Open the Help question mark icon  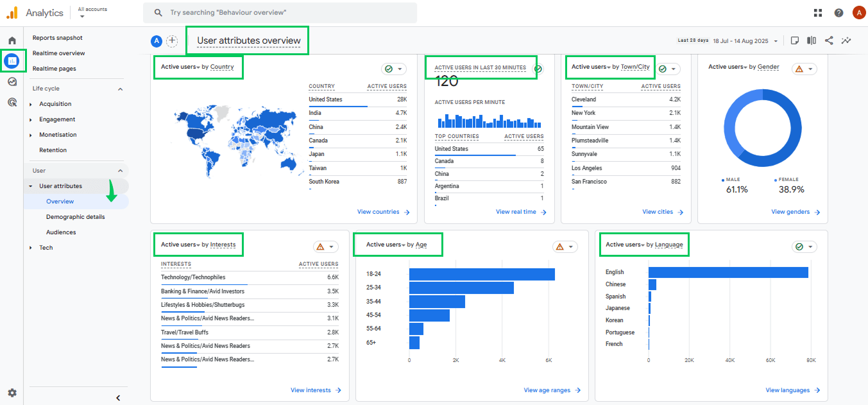pos(838,13)
